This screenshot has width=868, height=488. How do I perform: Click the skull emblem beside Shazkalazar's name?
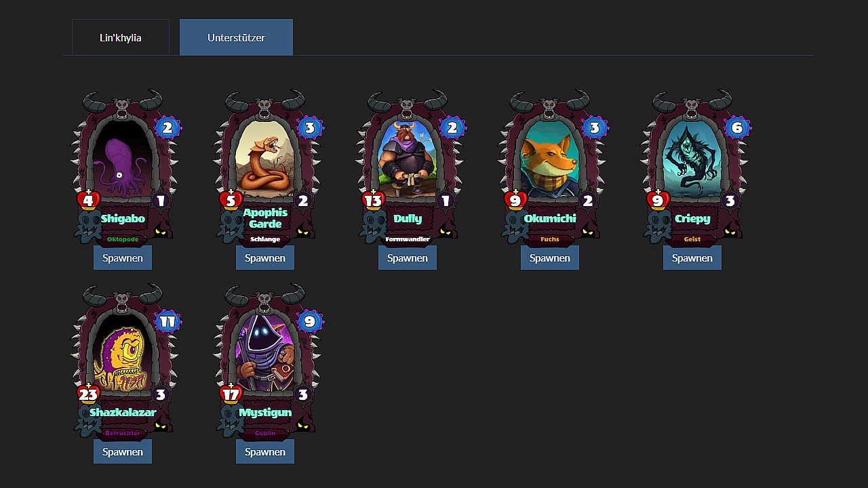(88, 420)
